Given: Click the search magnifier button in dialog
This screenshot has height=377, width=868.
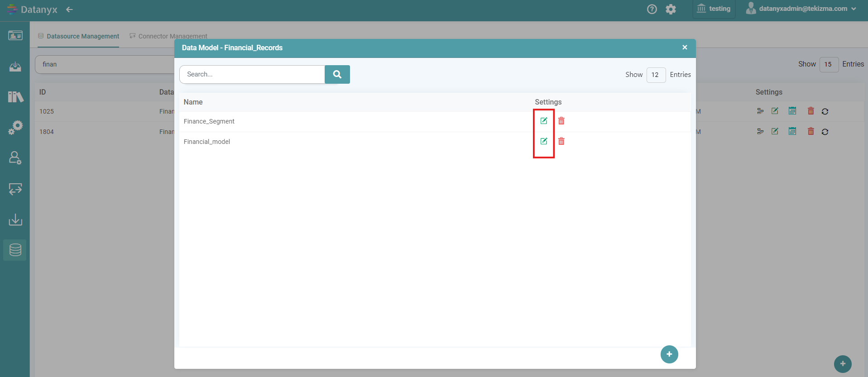Looking at the screenshot, I should (x=337, y=75).
